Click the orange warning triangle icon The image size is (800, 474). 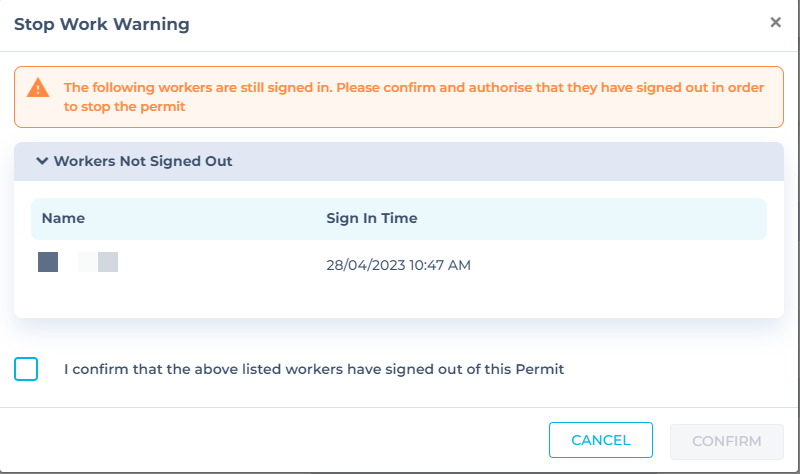coord(38,88)
